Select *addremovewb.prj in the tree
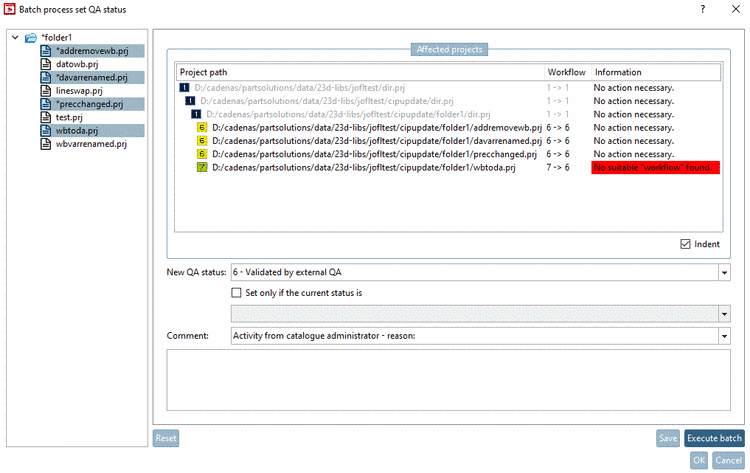This screenshot has width=750, height=473. (92, 51)
